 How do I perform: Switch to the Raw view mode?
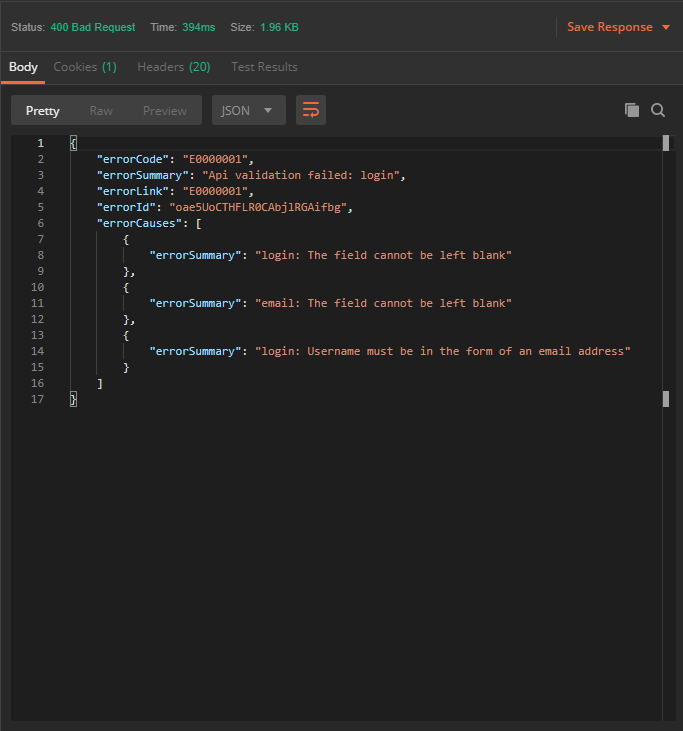(x=101, y=110)
